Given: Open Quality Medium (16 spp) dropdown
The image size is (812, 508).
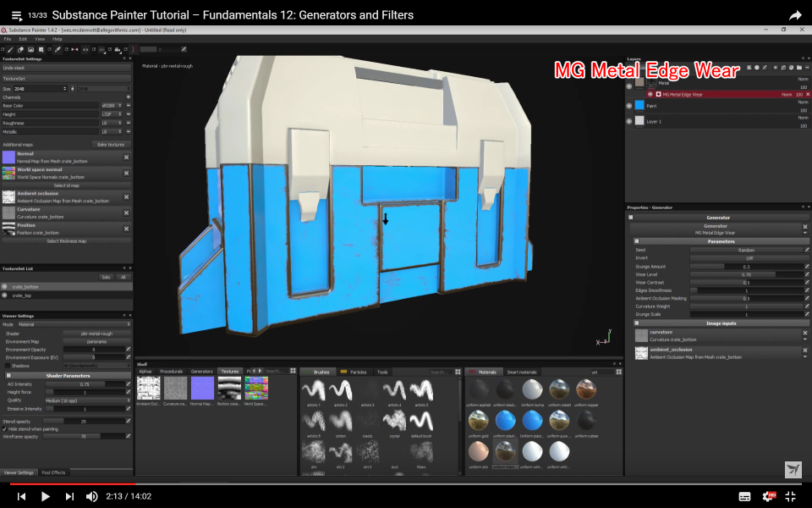Looking at the screenshot, I should tap(87, 400).
